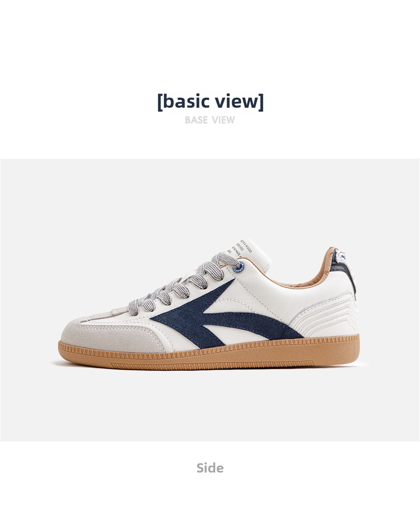The image size is (420, 520).
Task: Click the gum rubber sole of the shoe
Action: [x=210, y=355]
